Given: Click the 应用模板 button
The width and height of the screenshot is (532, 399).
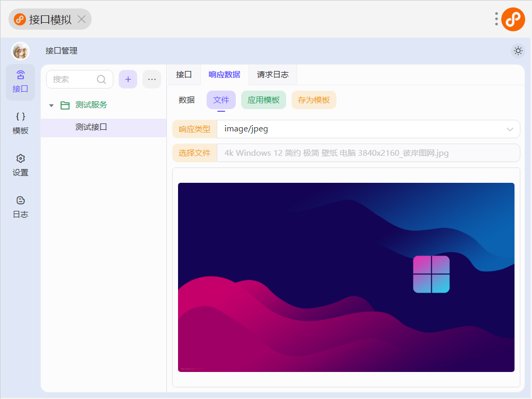Looking at the screenshot, I should point(263,100).
